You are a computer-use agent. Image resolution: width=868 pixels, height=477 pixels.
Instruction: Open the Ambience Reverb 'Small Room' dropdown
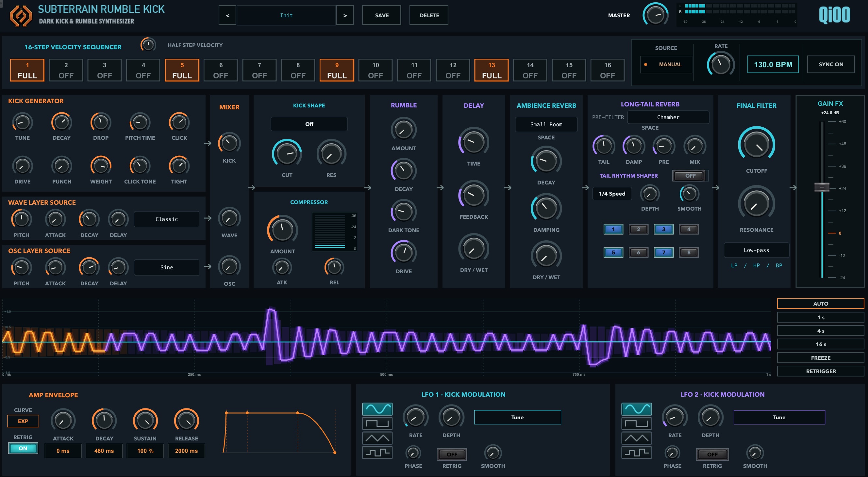pos(546,124)
